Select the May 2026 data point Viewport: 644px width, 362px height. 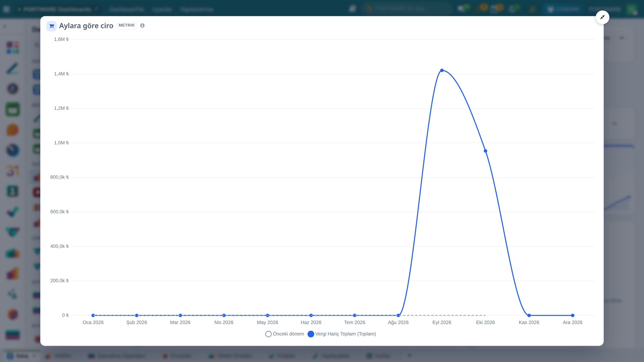point(267,315)
